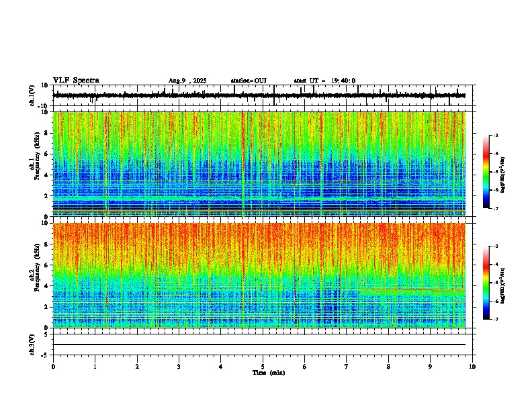
Task: Select the "start UT = 19:40:0" header text
Action: tap(324, 81)
